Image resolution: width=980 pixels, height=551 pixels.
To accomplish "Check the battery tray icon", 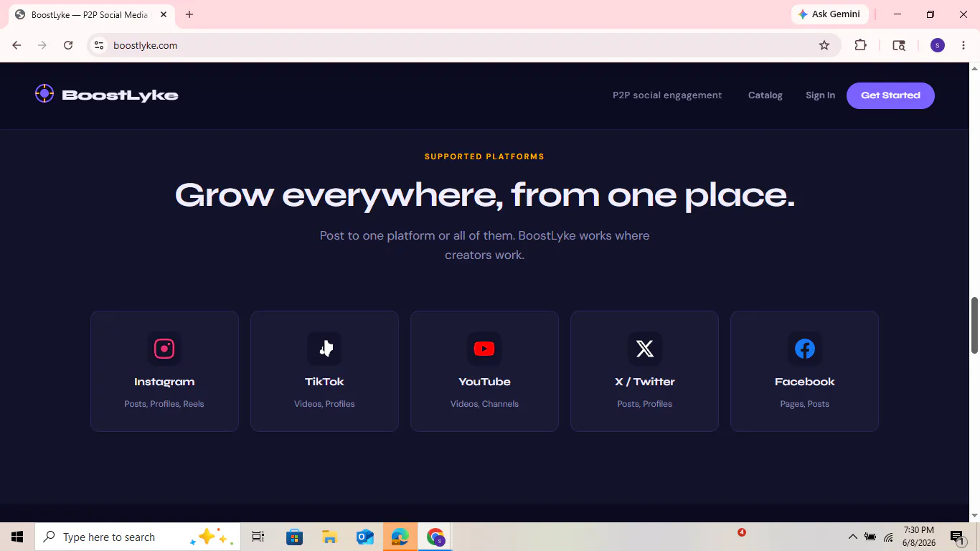I will coord(870,537).
